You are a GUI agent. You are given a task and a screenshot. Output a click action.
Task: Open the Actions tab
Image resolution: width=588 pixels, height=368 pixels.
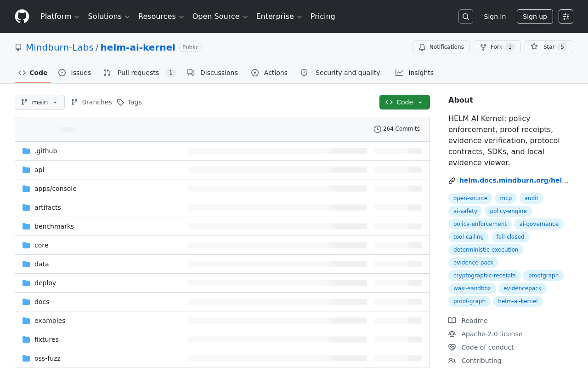coord(270,73)
